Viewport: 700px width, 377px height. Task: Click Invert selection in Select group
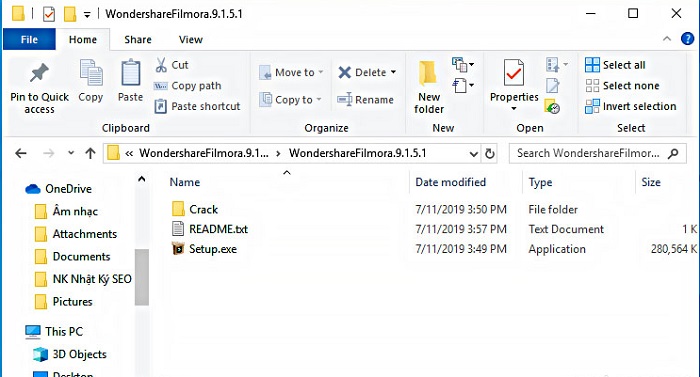pos(631,106)
